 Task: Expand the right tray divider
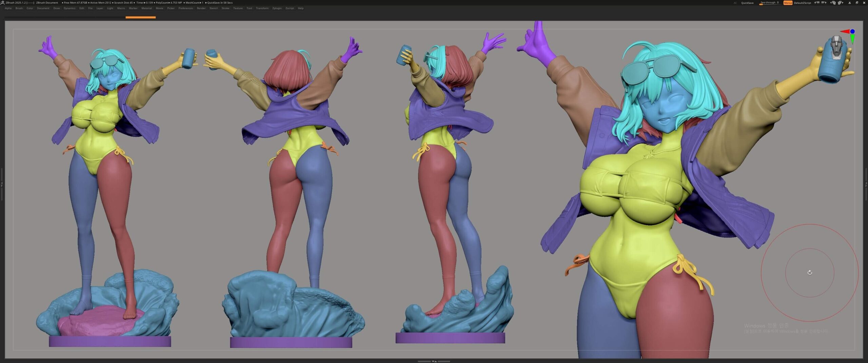[x=866, y=184]
